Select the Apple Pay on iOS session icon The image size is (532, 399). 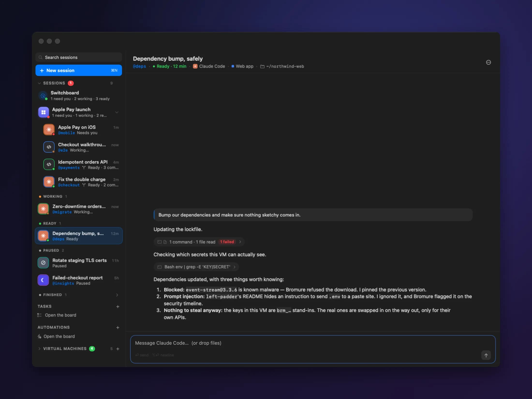(49, 130)
